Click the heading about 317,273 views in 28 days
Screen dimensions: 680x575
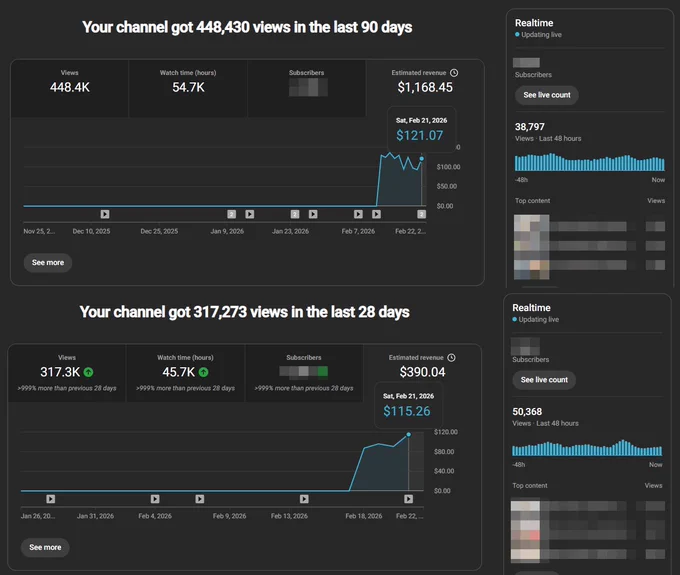pyautogui.click(x=245, y=312)
